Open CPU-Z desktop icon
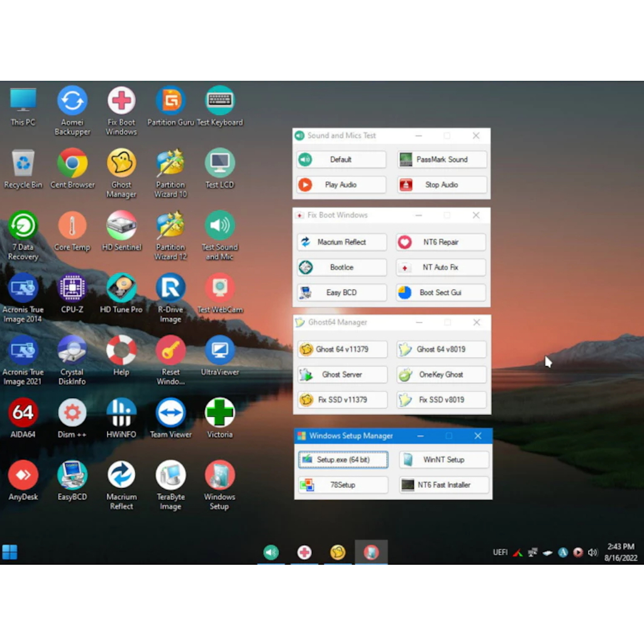The height and width of the screenshot is (644, 644). 72,293
